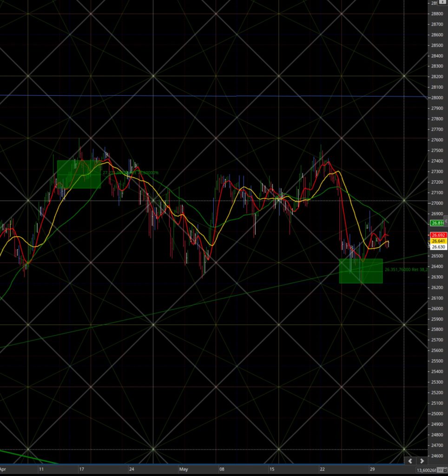
Task: Click the 27500 price axis label
Action: pyautogui.click(x=437, y=150)
